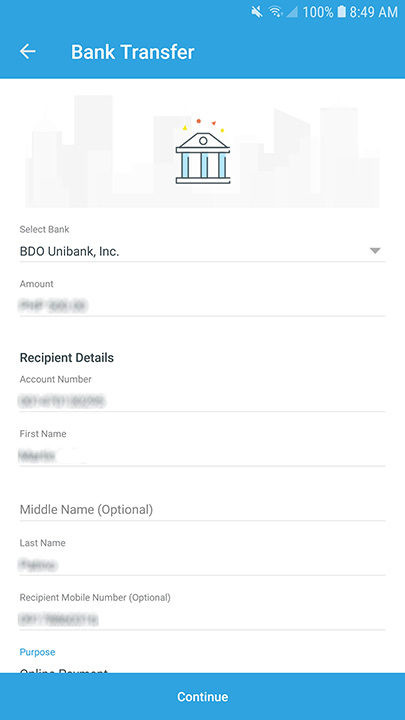Tap the 100% battery percentage text
405x720 pixels.
pyautogui.click(x=318, y=12)
